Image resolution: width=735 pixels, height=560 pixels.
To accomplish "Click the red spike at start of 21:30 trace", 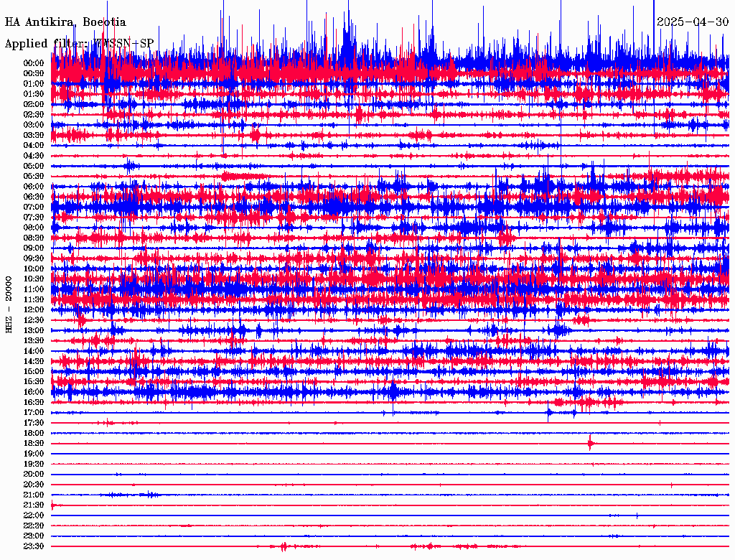I will pyautogui.click(x=53, y=505).
